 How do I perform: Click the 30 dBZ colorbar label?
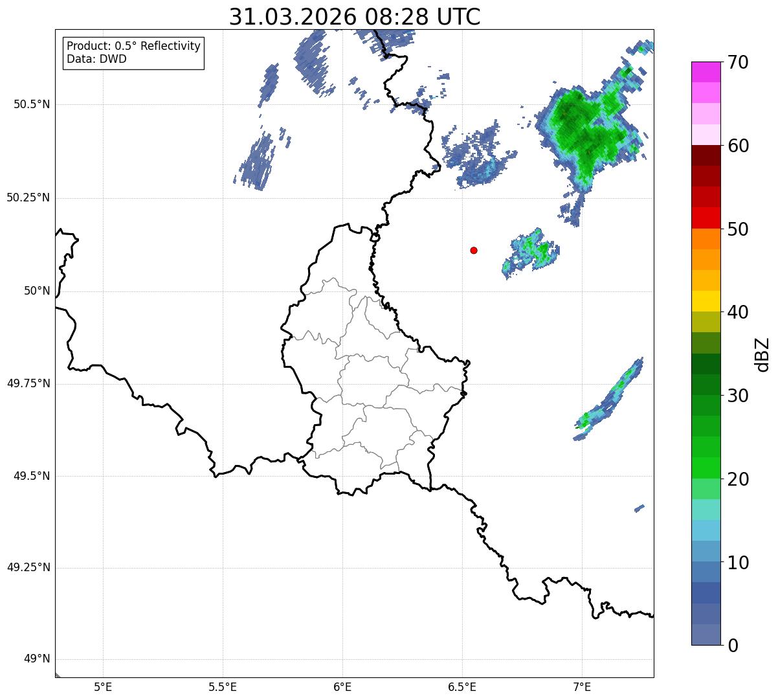click(738, 396)
